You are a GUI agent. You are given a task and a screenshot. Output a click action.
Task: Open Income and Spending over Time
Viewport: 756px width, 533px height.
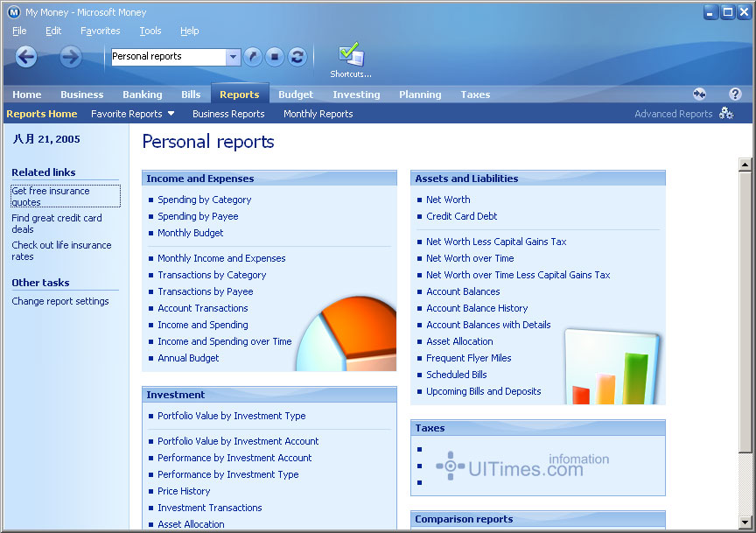pos(225,341)
